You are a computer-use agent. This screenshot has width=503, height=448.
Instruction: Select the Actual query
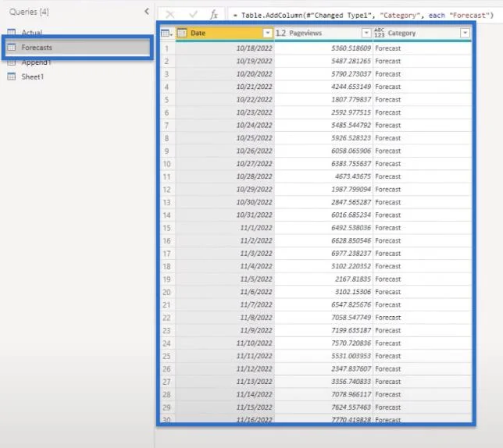coord(32,32)
